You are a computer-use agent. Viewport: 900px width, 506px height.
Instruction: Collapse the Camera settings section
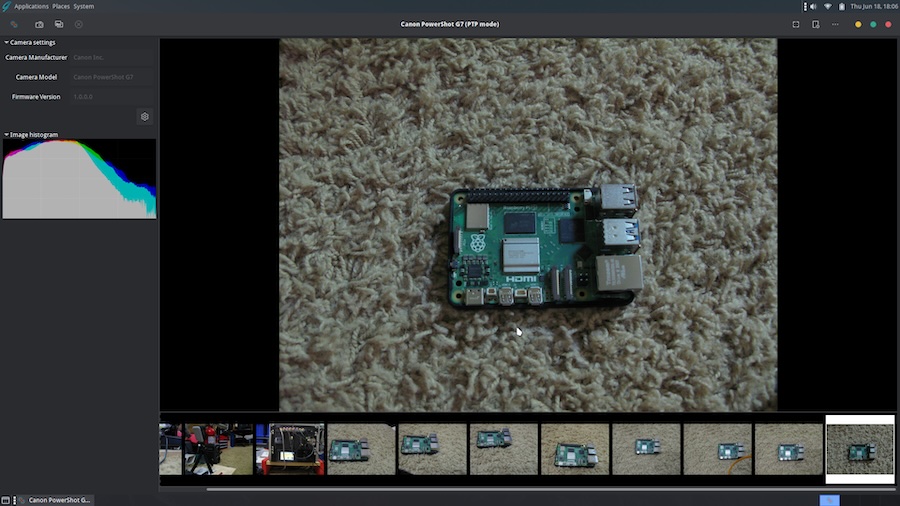pyautogui.click(x=30, y=42)
